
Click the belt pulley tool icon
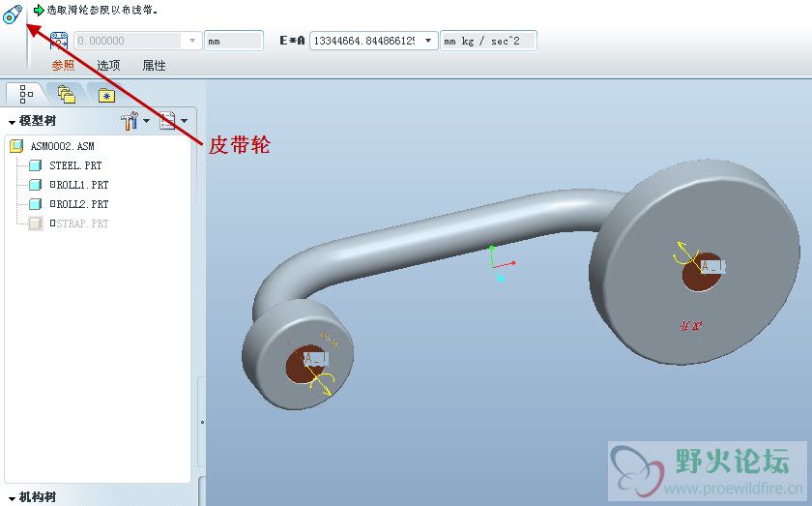(x=13, y=14)
